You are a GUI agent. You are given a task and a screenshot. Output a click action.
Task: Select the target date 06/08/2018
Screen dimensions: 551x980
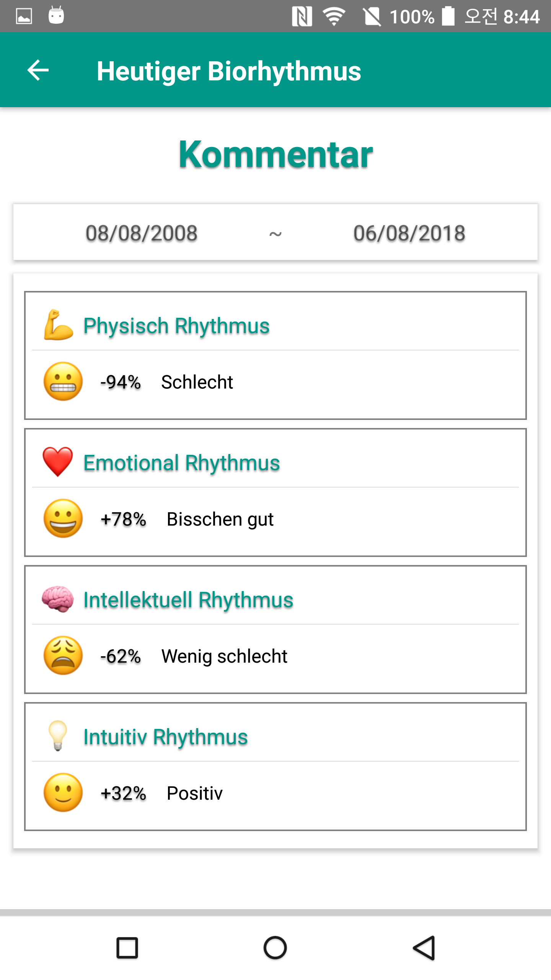409,233
